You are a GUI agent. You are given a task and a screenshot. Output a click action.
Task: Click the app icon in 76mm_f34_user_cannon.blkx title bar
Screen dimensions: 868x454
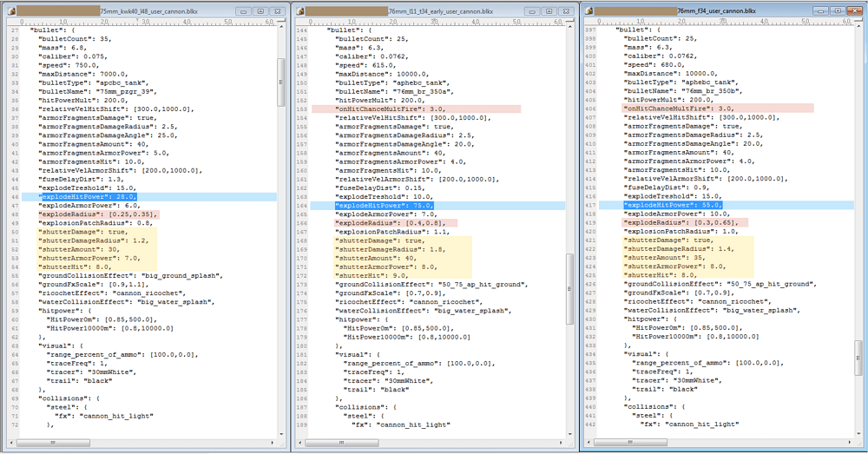tap(589, 11)
